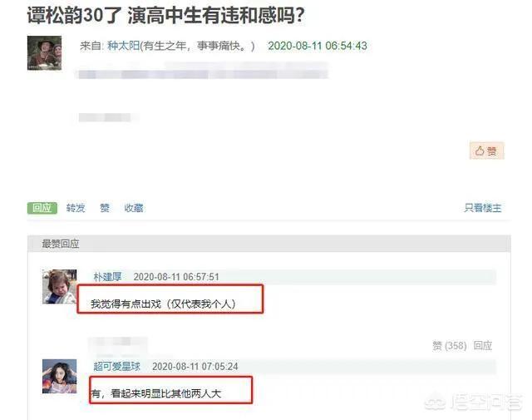Open commenter profile 朴建厚
This screenshot has width=532, height=420.
pos(107,277)
